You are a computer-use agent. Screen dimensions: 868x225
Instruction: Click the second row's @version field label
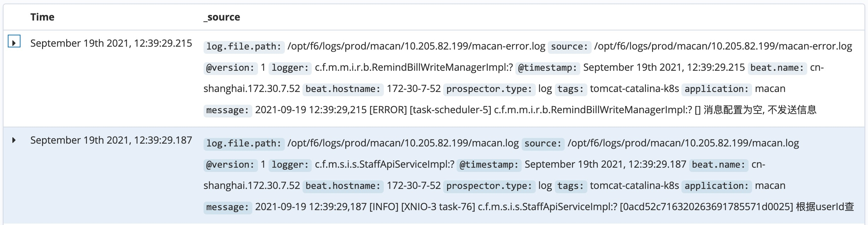(x=230, y=165)
